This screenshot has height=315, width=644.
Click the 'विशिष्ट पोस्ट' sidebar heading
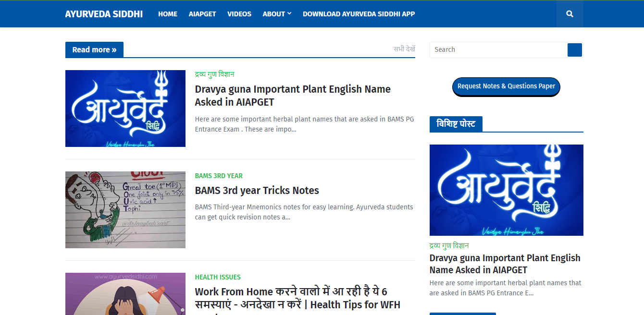(x=456, y=124)
